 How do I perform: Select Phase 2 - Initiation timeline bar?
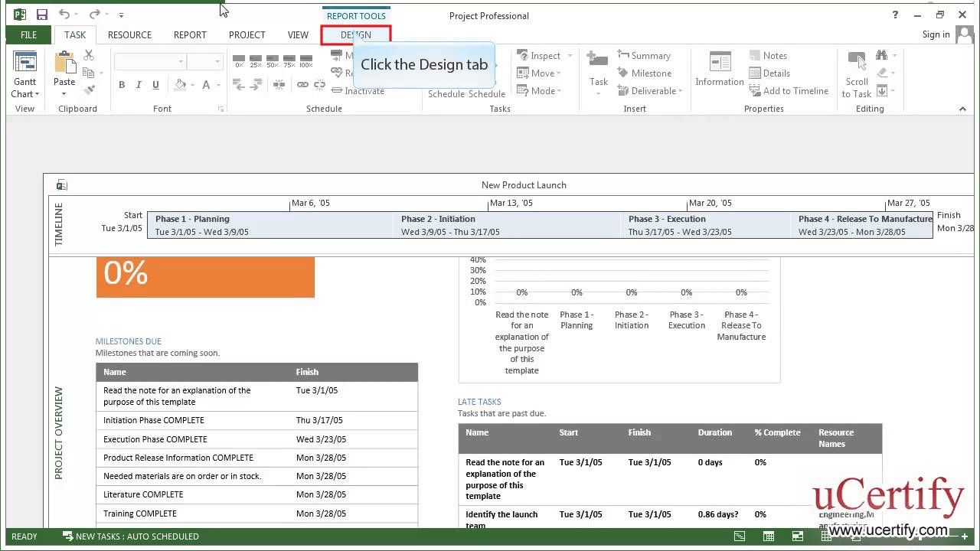point(507,225)
